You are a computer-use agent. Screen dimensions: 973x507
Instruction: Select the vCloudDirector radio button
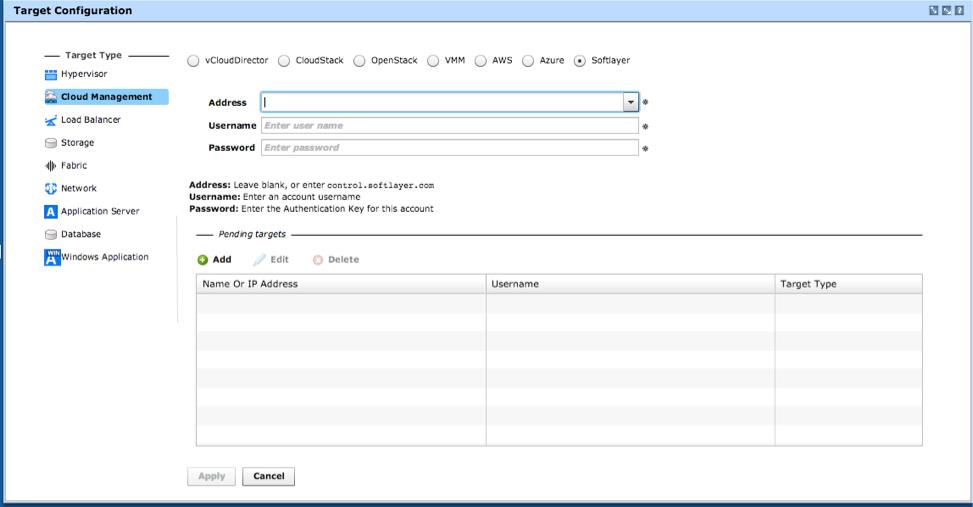[x=194, y=61]
